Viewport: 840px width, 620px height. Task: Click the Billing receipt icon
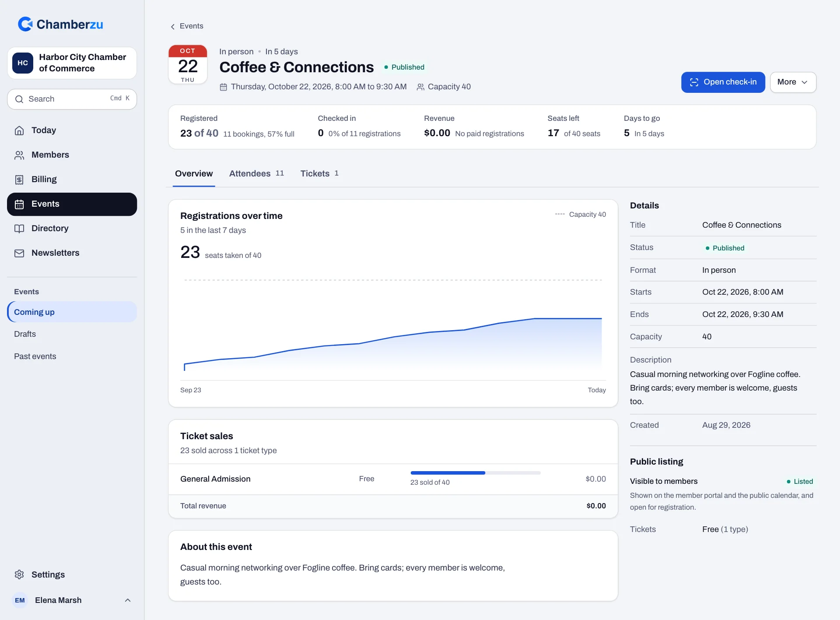(19, 180)
